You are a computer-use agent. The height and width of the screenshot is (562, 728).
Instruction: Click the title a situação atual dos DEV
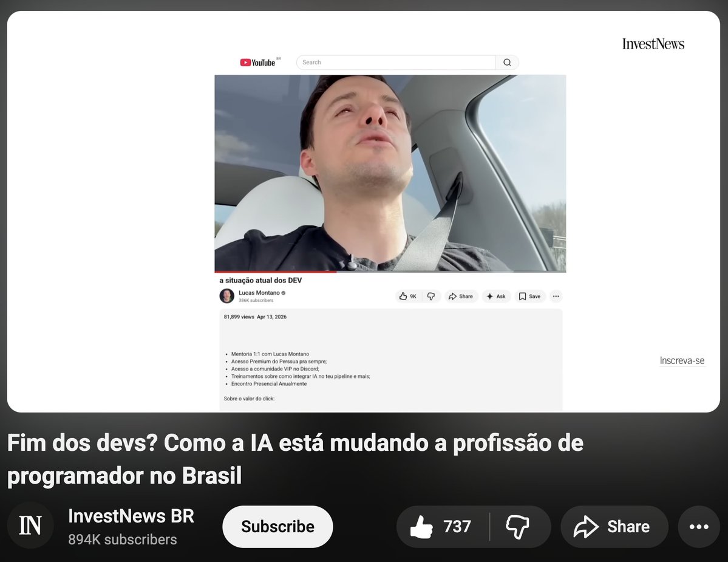(260, 281)
